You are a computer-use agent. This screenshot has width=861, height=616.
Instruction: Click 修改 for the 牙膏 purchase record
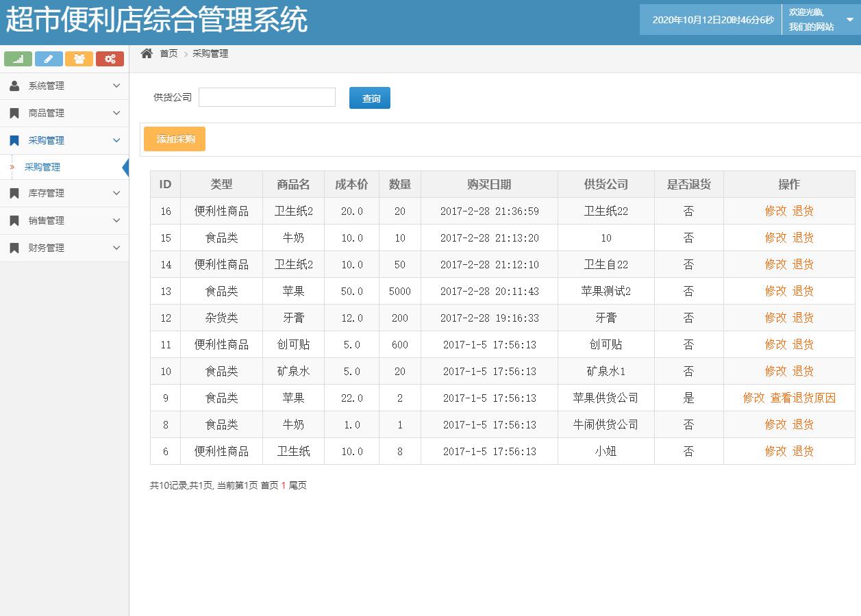pyautogui.click(x=776, y=317)
